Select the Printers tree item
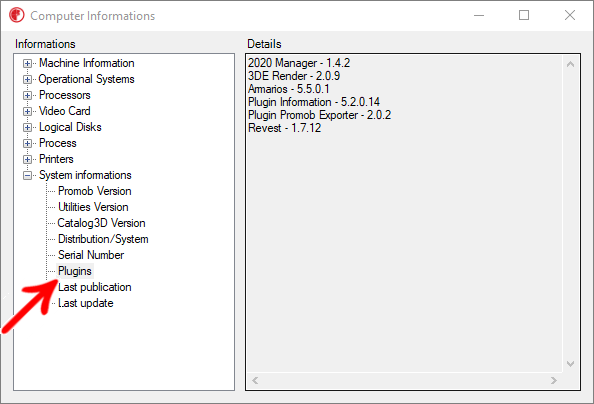The width and height of the screenshot is (594, 404). pos(56,159)
